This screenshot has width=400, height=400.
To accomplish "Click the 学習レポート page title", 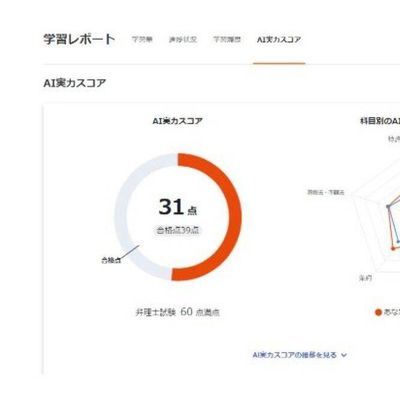I will tap(79, 39).
